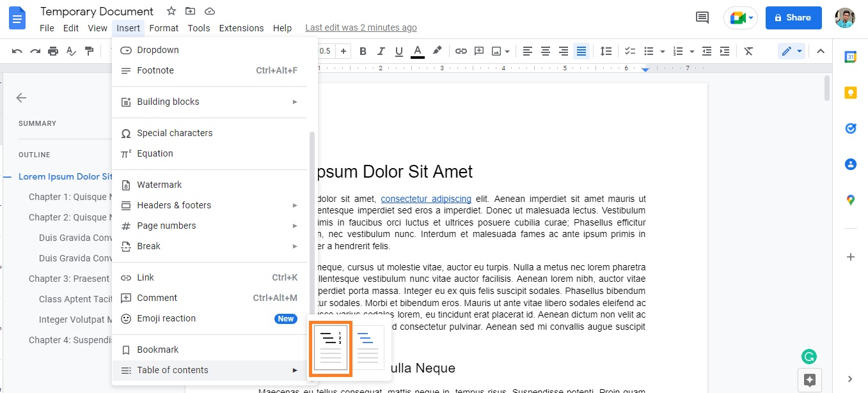Select the paint format tool
The image size is (868, 393).
click(x=89, y=51)
